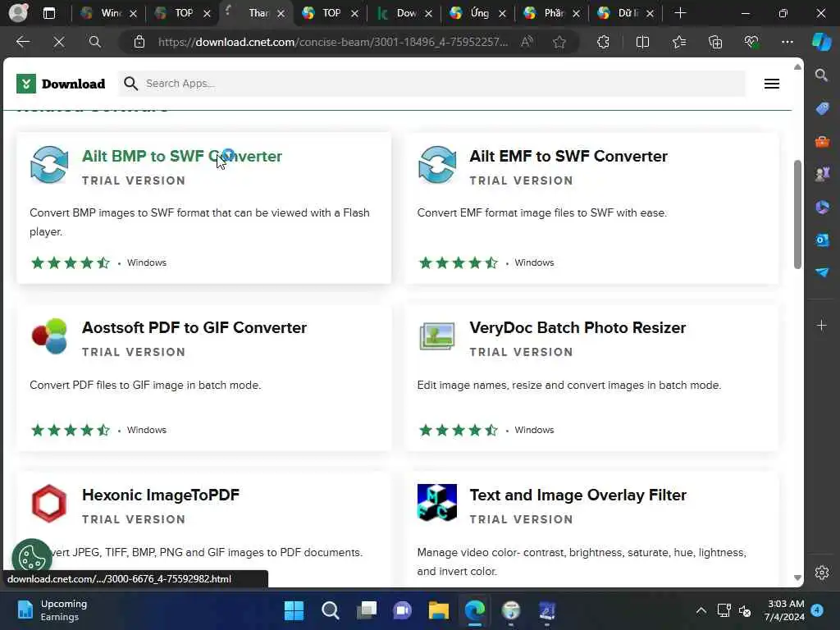
Task: Click the page vertical scrollbar thumb
Action: (797, 214)
